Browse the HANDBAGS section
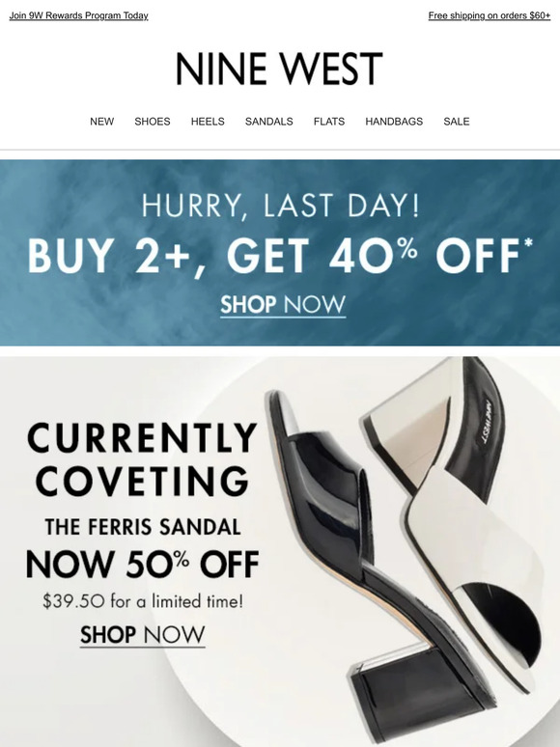560x747 pixels. click(x=394, y=122)
